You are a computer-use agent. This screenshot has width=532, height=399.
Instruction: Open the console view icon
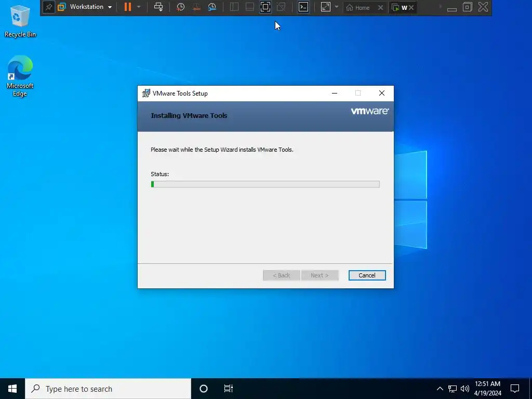tap(303, 7)
